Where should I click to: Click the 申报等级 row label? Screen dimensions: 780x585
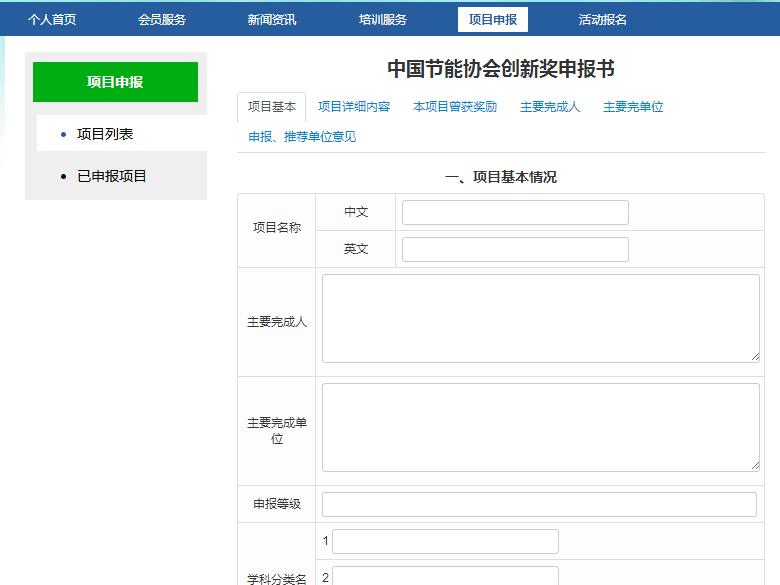[x=277, y=504]
